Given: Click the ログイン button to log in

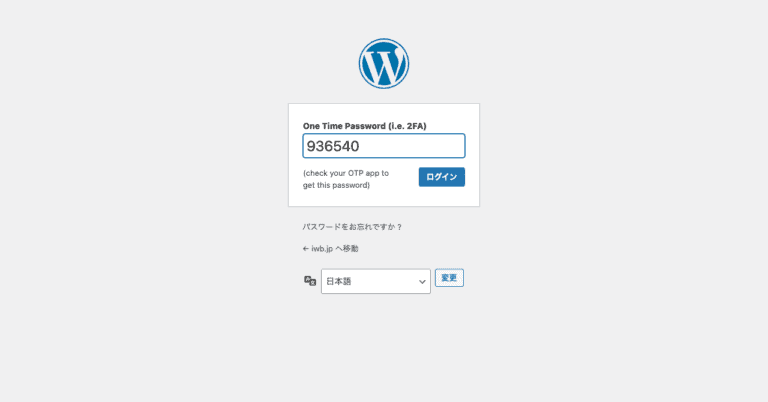Looking at the screenshot, I should click(x=441, y=177).
